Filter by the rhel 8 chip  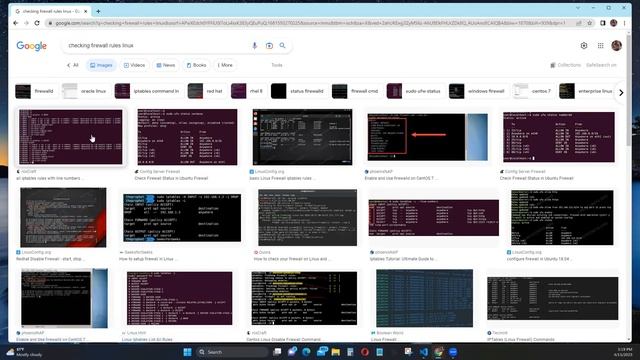coord(247,91)
